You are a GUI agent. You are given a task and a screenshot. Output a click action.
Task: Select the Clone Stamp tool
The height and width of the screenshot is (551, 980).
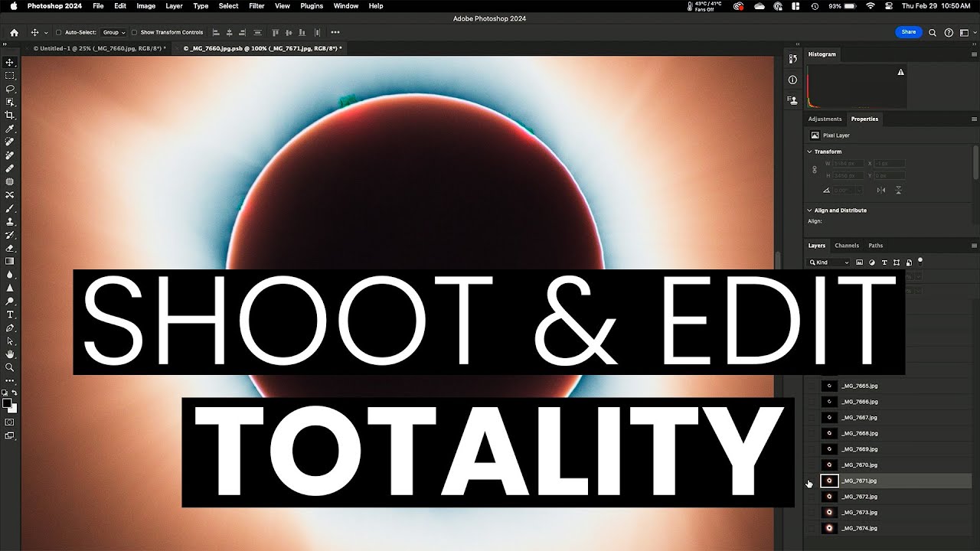click(10, 221)
